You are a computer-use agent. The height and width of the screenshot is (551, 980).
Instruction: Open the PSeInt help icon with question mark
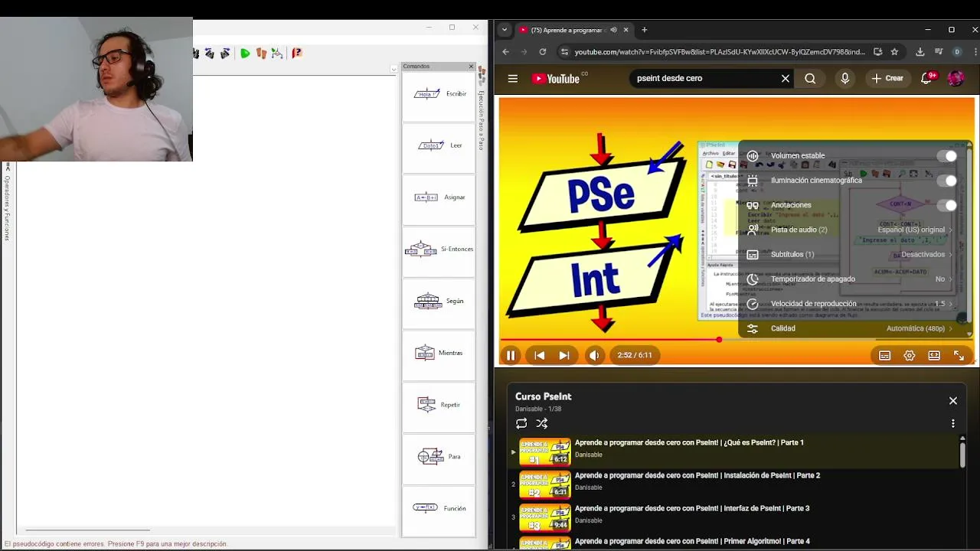(x=297, y=53)
